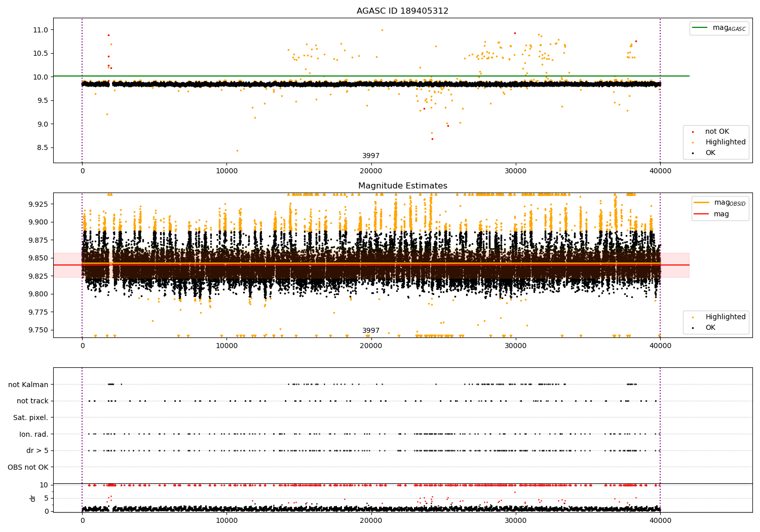Click the orange mag OBSID legend line
The image size is (760, 532).
tap(702, 203)
